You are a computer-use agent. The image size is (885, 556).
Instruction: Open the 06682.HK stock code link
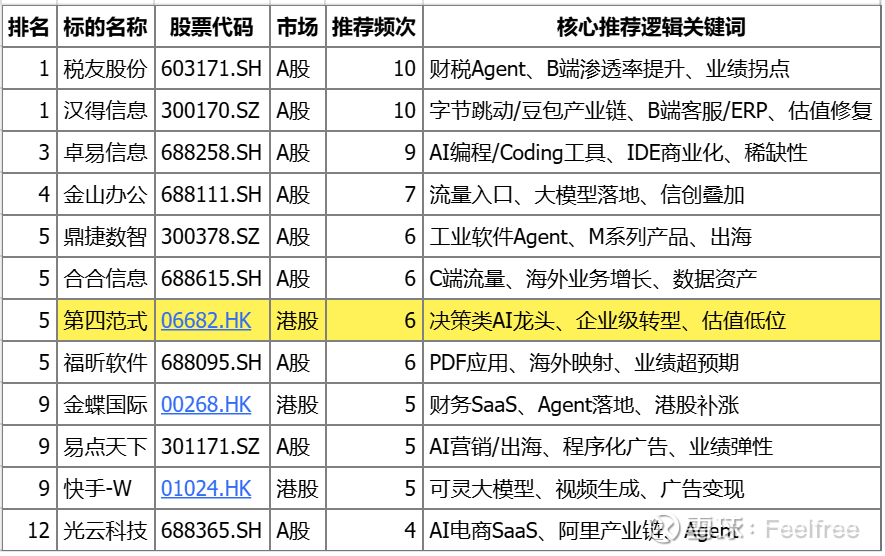pyautogui.click(x=206, y=321)
